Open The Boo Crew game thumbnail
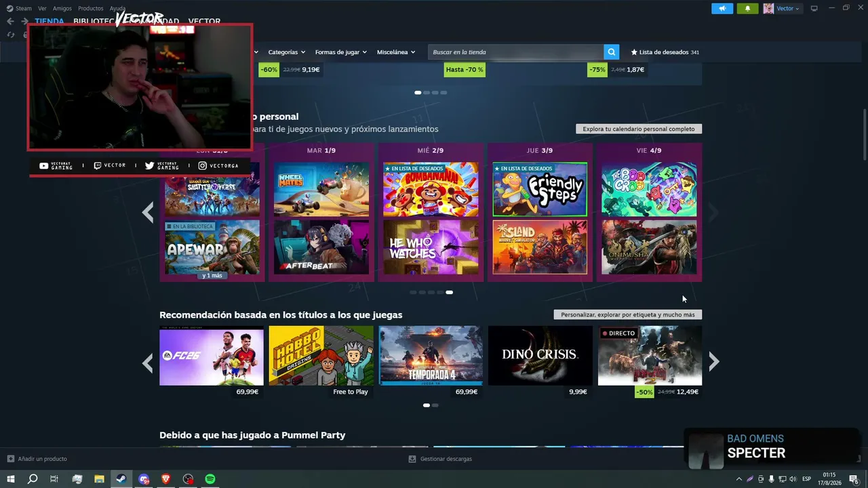868x488 pixels. pos(649,189)
